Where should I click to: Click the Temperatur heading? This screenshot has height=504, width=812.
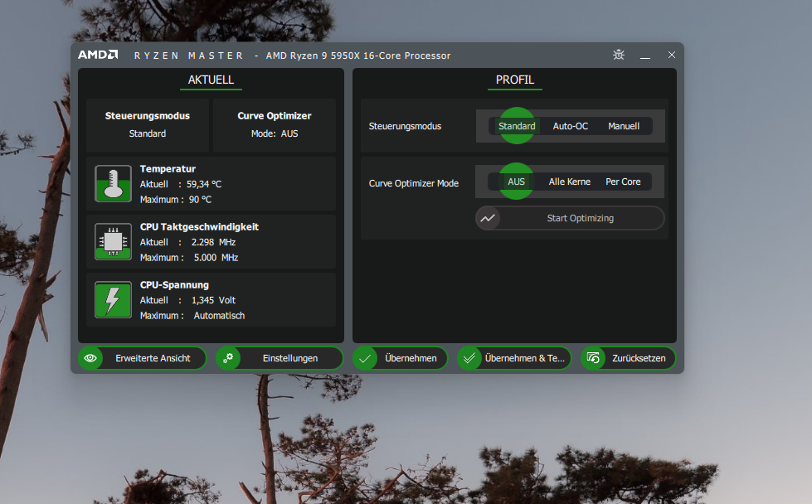point(168,168)
